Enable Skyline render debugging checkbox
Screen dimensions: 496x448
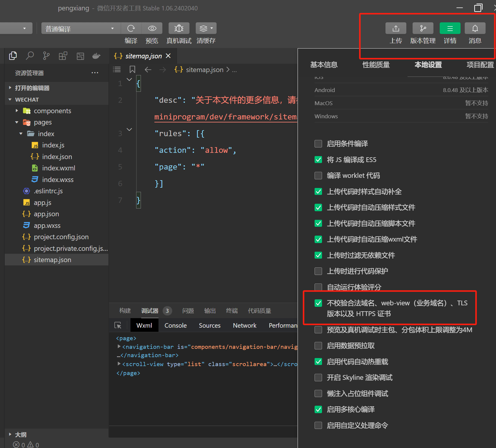click(318, 377)
